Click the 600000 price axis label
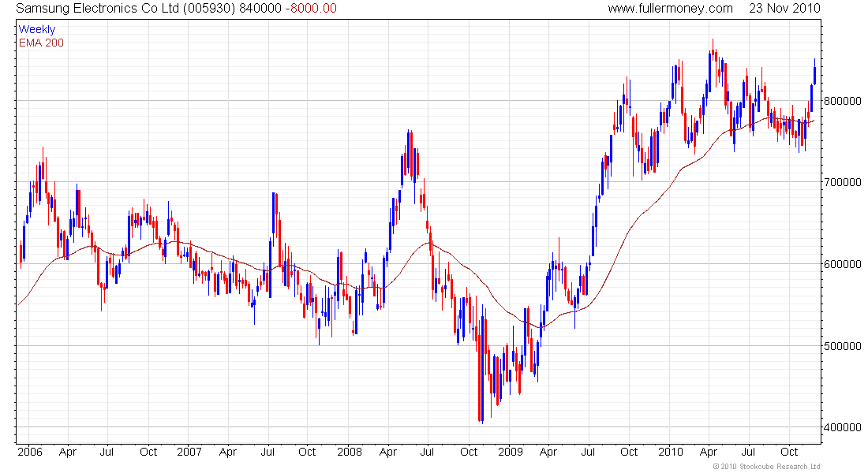Viewport: 868px width, 473px height. (x=843, y=264)
